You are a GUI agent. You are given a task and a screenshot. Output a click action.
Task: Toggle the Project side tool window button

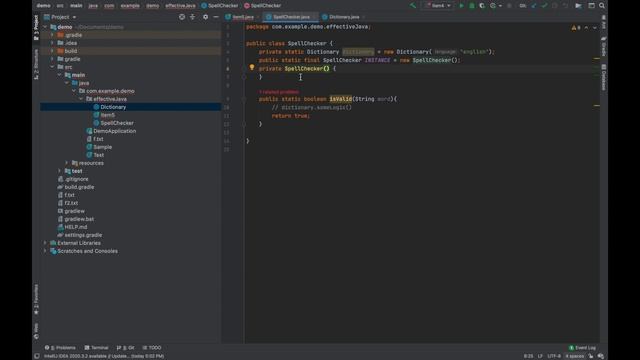36,27
